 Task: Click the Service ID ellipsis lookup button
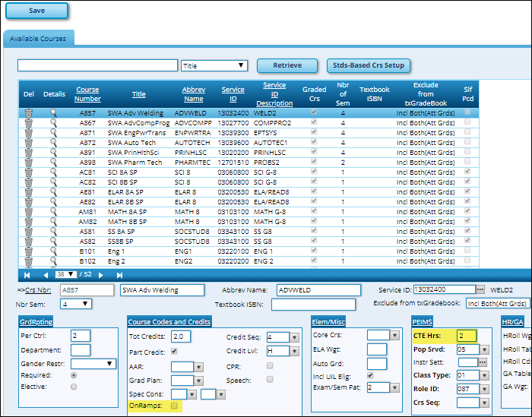pyautogui.click(x=480, y=289)
